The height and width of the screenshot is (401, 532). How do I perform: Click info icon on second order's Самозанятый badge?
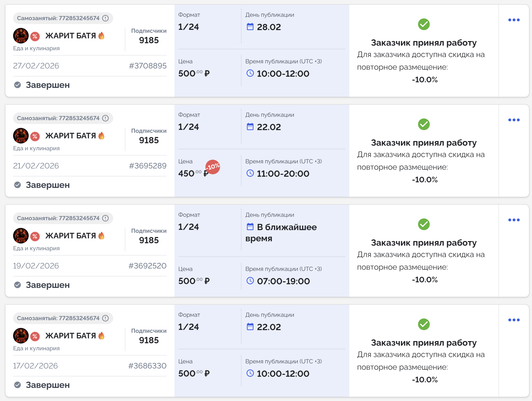click(x=105, y=118)
